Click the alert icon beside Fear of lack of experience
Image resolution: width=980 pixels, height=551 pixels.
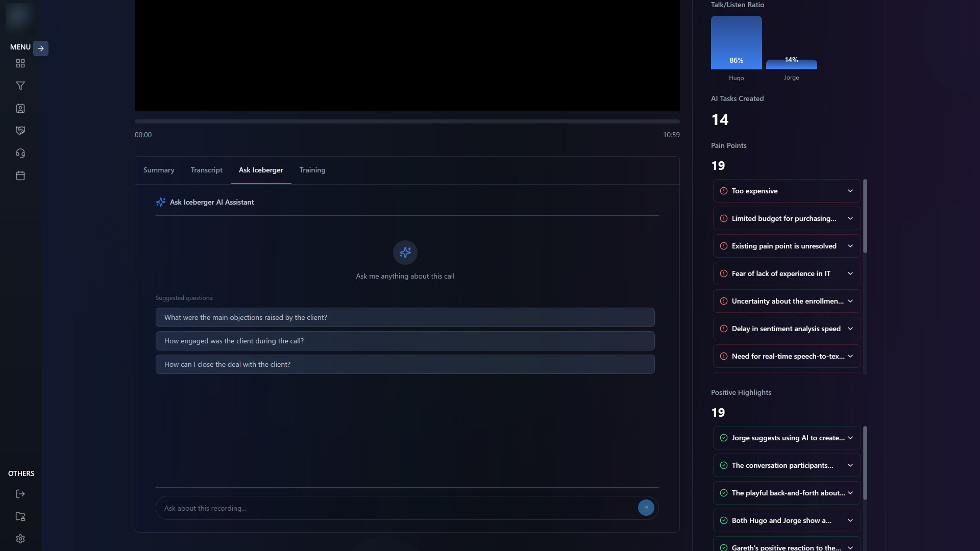click(x=724, y=273)
